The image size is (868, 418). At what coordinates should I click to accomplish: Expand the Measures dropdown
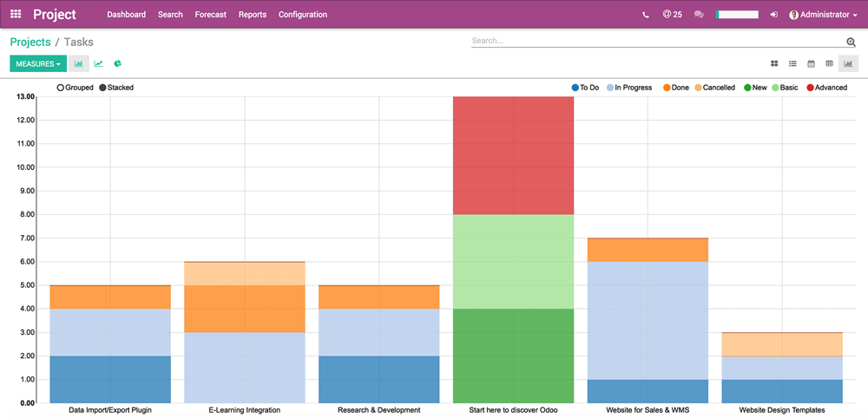point(38,63)
